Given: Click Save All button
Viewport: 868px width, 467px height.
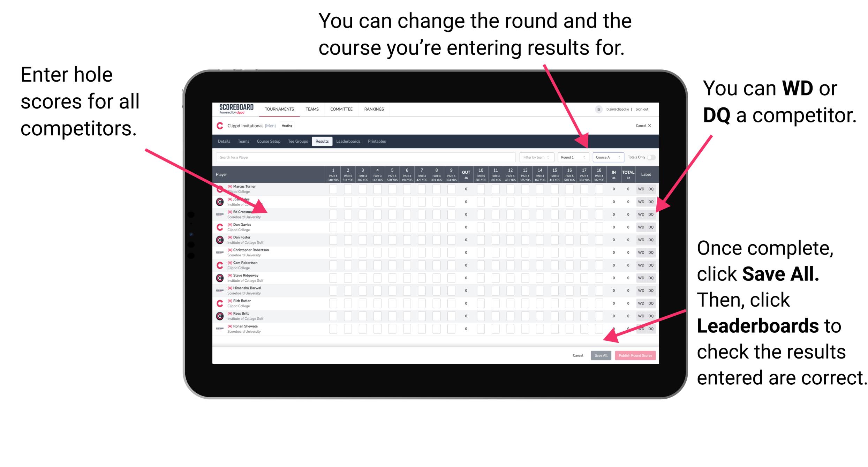Looking at the screenshot, I should click(x=601, y=355).
